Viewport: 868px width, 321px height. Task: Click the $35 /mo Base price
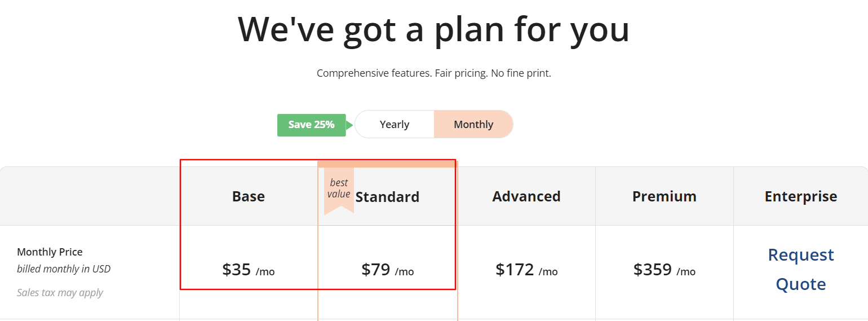click(x=248, y=270)
